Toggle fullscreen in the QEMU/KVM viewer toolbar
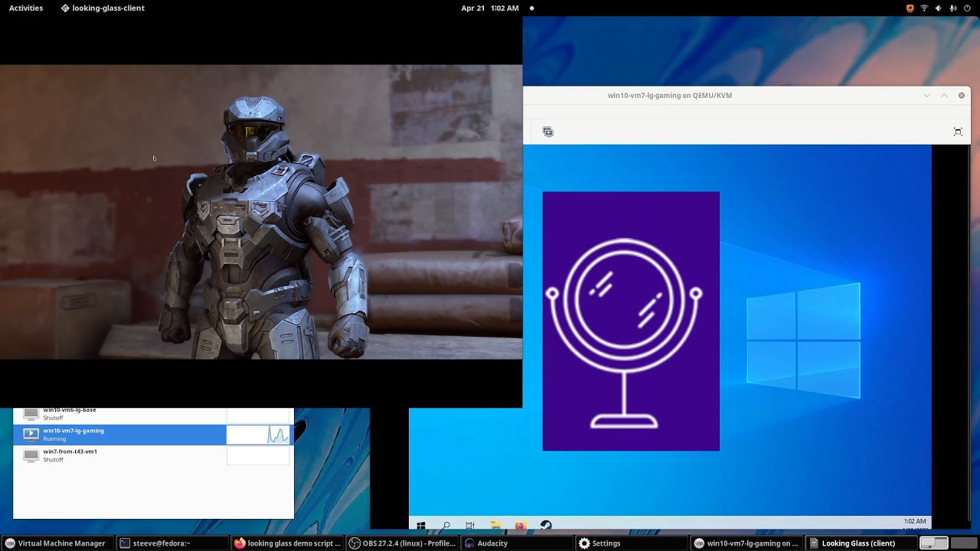The width and height of the screenshot is (980, 551). pyautogui.click(x=958, y=132)
